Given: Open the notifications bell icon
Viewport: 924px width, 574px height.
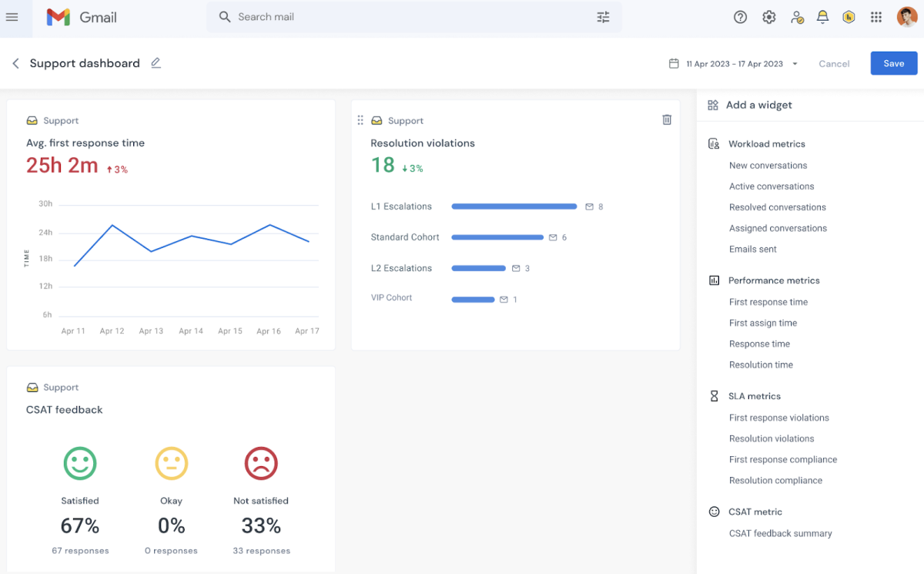Looking at the screenshot, I should [x=822, y=17].
